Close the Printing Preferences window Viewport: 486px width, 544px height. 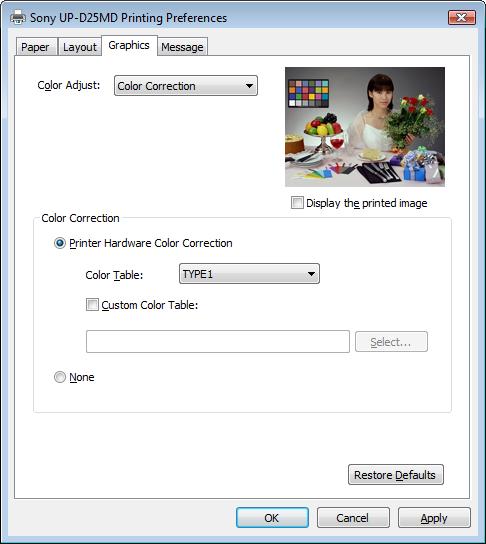coord(462,17)
